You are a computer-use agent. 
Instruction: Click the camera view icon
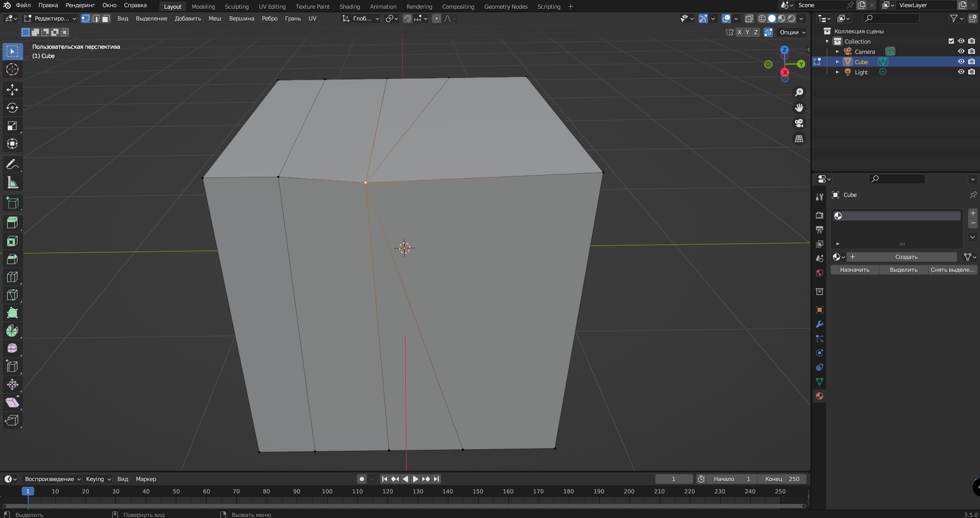(x=799, y=123)
